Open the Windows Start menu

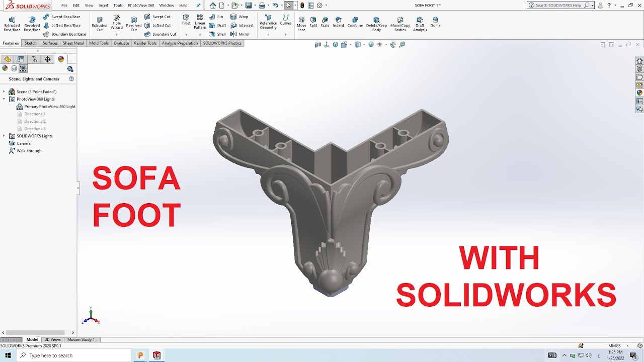click(x=8, y=355)
